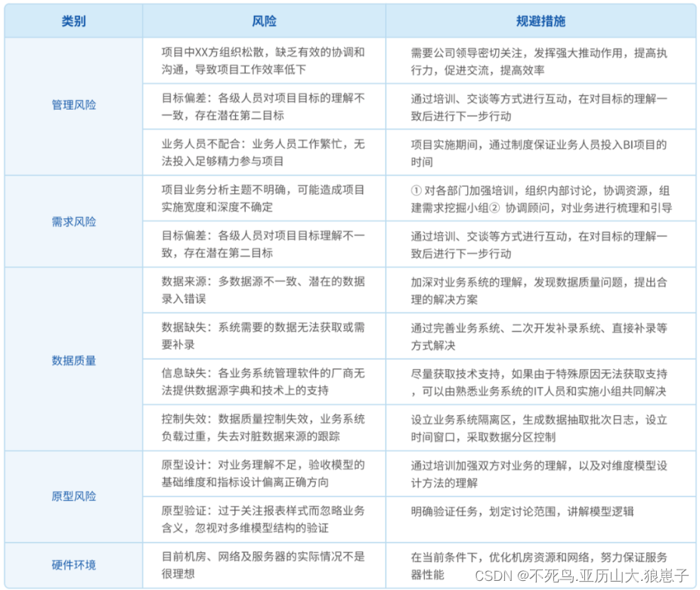Click measure cell 尽量获取技术支持
Screen dimensions: 700x590
click(x=540, y=382)
